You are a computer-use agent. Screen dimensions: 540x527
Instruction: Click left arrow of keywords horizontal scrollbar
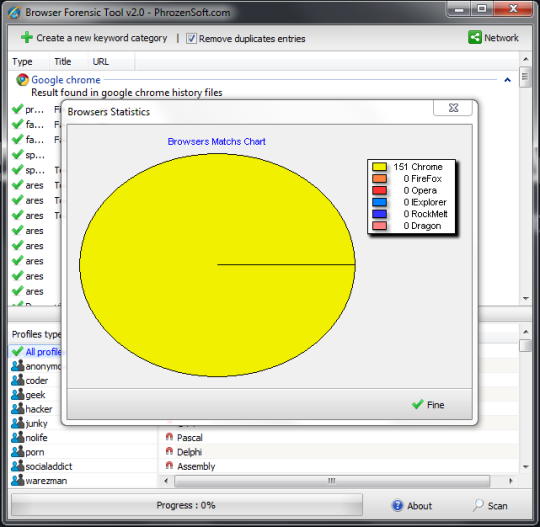click(166, 481)
